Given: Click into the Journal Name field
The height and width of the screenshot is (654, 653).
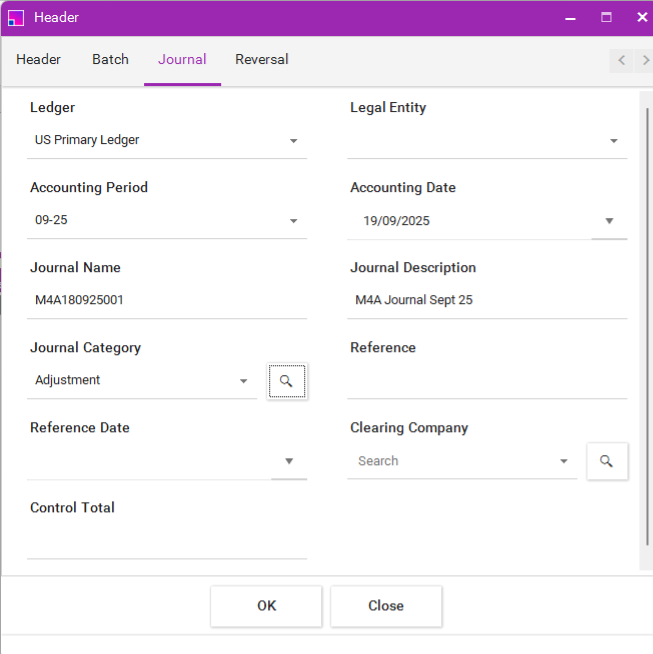Looking at the screenshot, I should pyautogui.click(x=166, y=300).
